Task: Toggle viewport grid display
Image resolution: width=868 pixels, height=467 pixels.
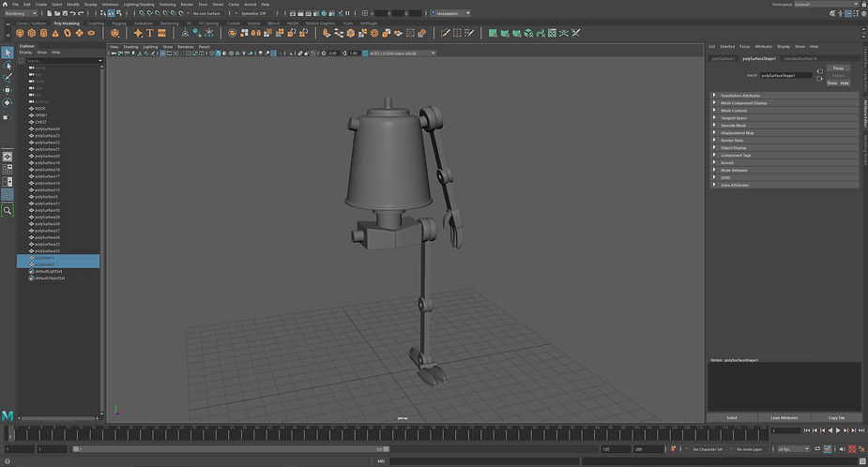Action: pos(162,53)
